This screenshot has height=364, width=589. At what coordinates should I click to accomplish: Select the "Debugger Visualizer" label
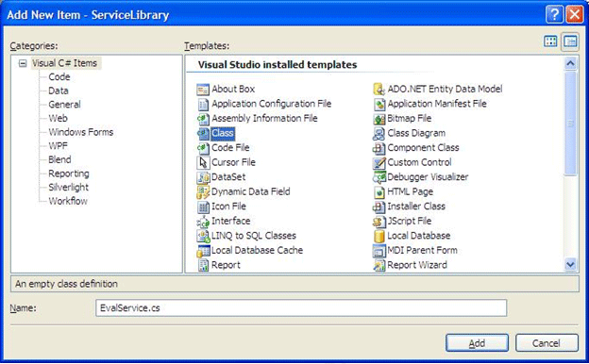(428, 177)
